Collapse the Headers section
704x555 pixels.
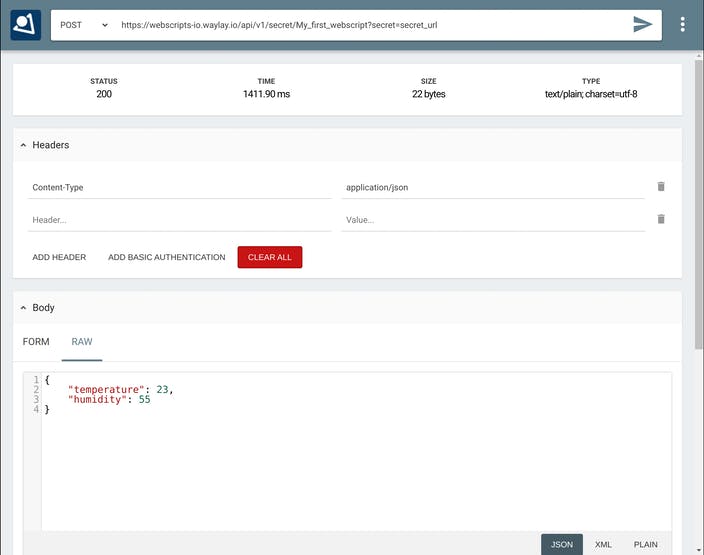pyautogui.click(x=24, y=145)
